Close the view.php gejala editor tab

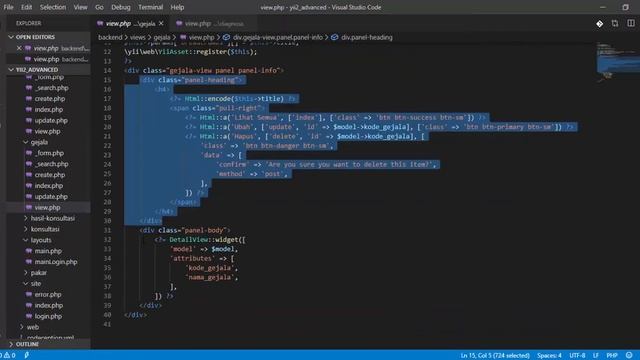tap(161, 24)
